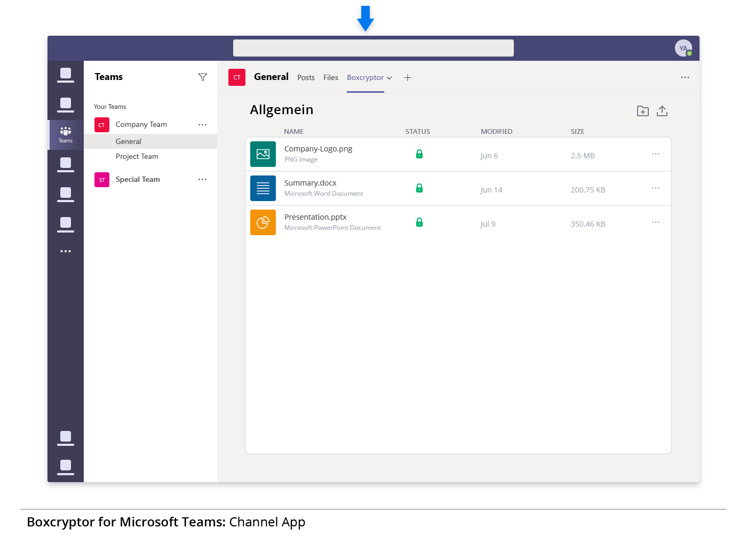
Task: Open more options for Company-Logo.png row
Action: tap(656, 154)
